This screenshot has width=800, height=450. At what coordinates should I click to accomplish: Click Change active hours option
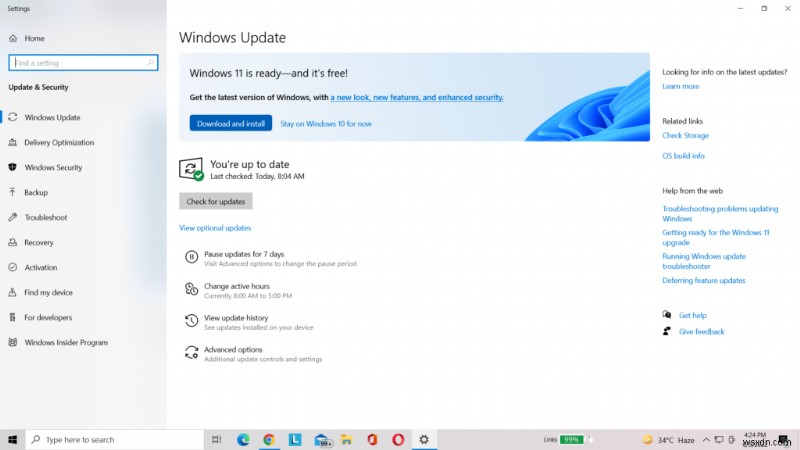pos(237,286)
